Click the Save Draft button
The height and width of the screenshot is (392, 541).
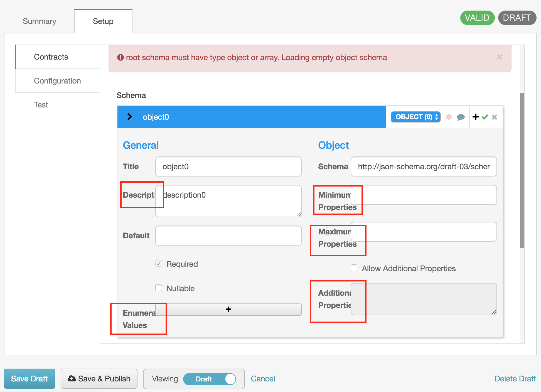[29, 378]
